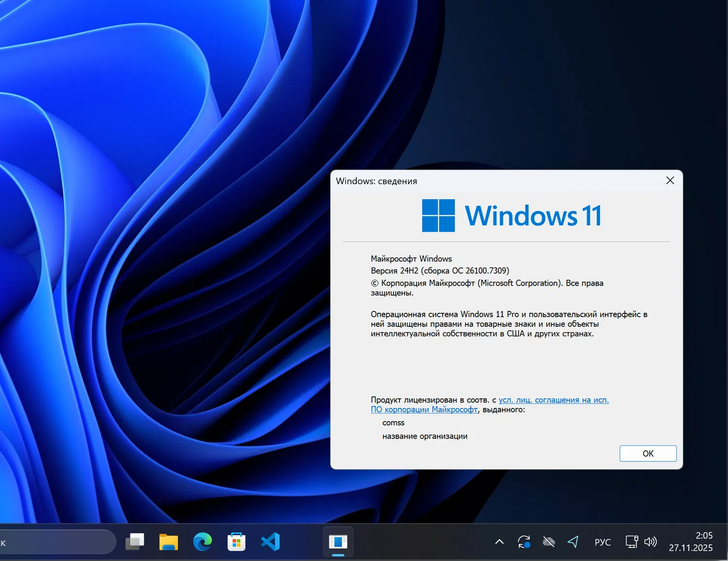Open the sound settings via speaker icon
The height and width of the screenshot is (561, 728).
coord(650,542)
